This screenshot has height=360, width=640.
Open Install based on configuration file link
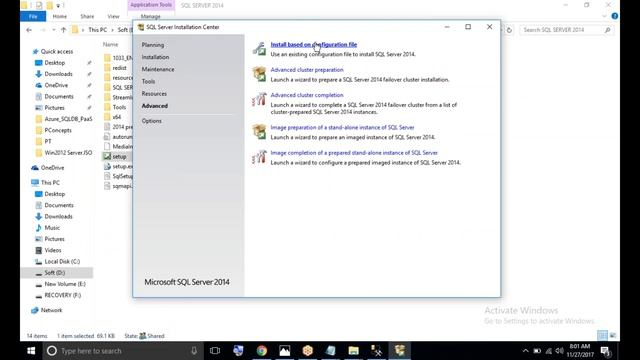point(313,44)
